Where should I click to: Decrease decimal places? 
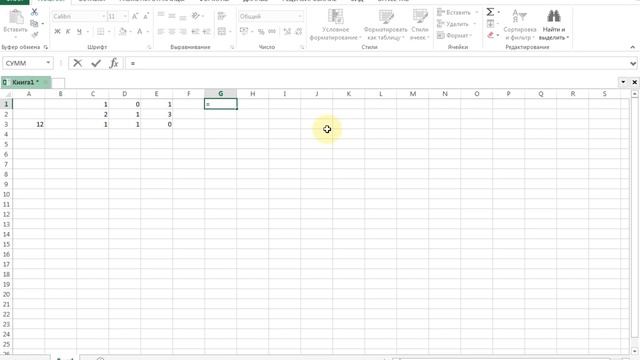299,31
